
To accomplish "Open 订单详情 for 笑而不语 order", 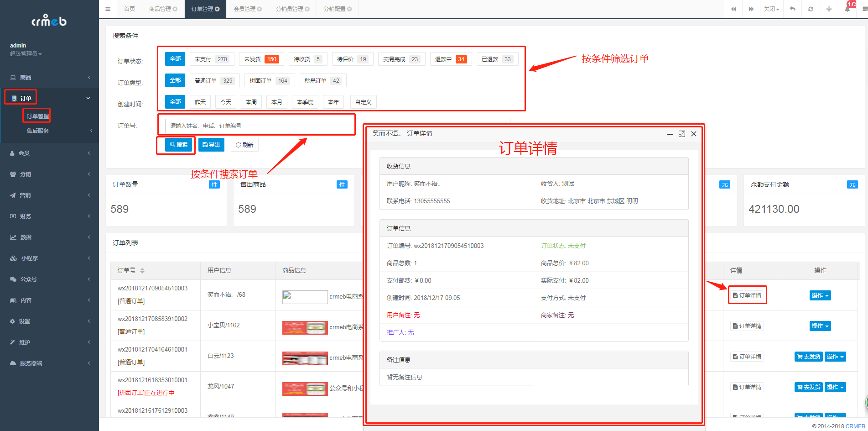I will 747,295.
